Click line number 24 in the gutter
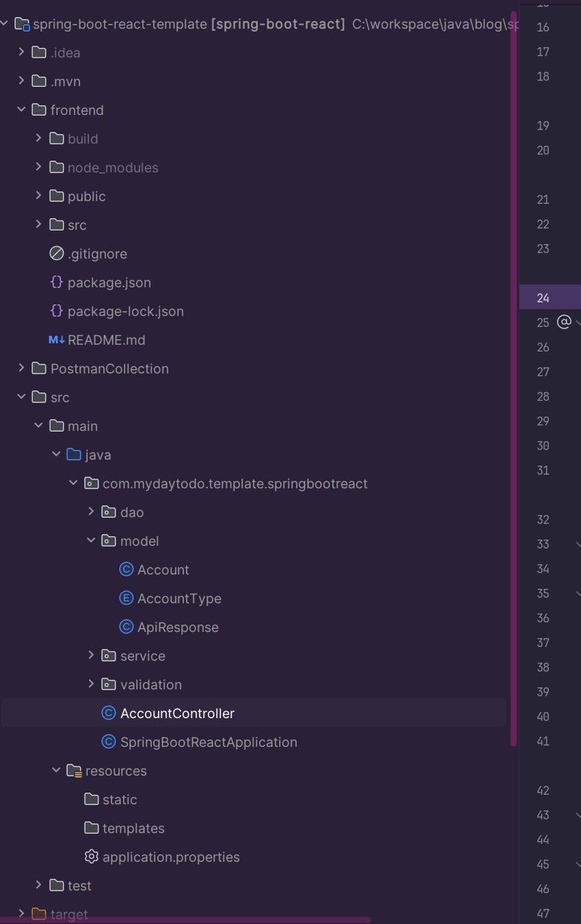The image size is (581, 924). pos(542,298)
